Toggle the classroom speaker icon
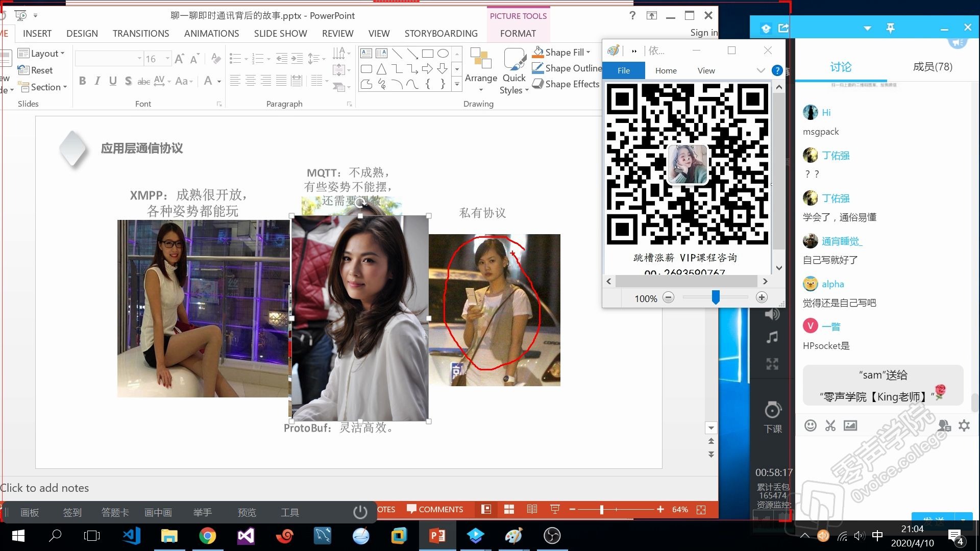This screenshot has height=551, width=980. [772, 314]
